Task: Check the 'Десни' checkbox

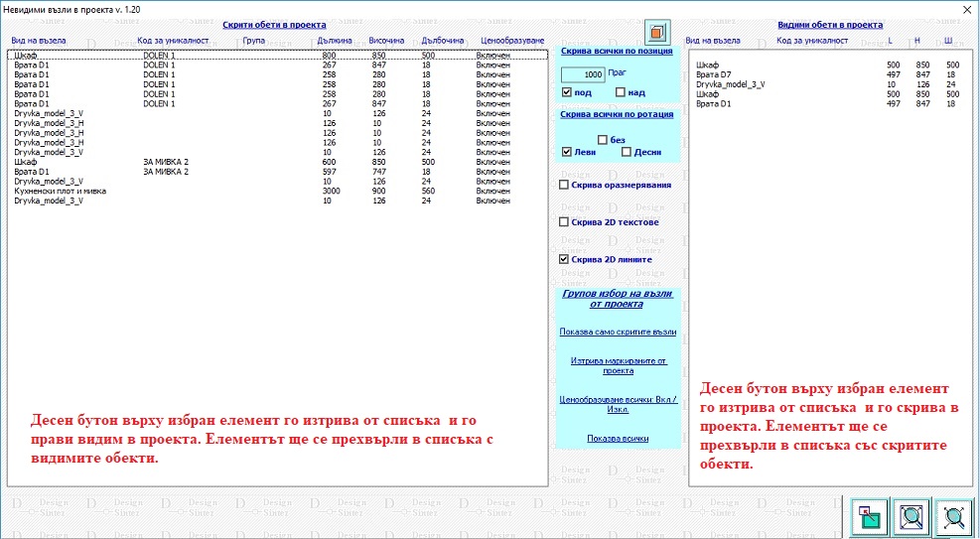Action: [627, 152]
